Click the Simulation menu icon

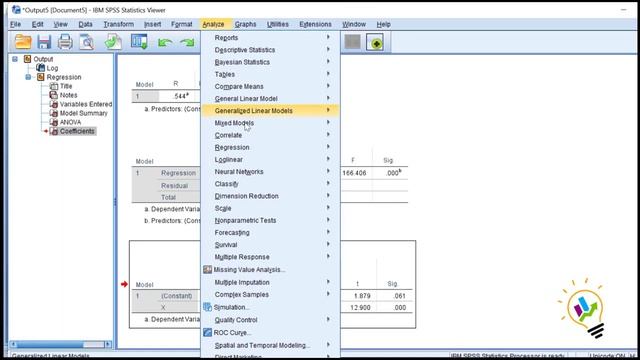click(x=207, y=307)
